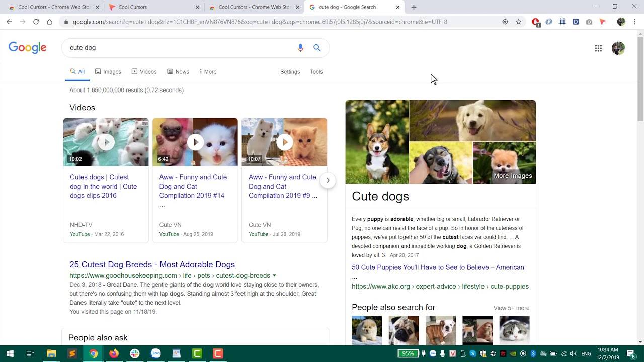Switch to the Videos results tab
The image size is (644, 362).
tap(144, 72)
